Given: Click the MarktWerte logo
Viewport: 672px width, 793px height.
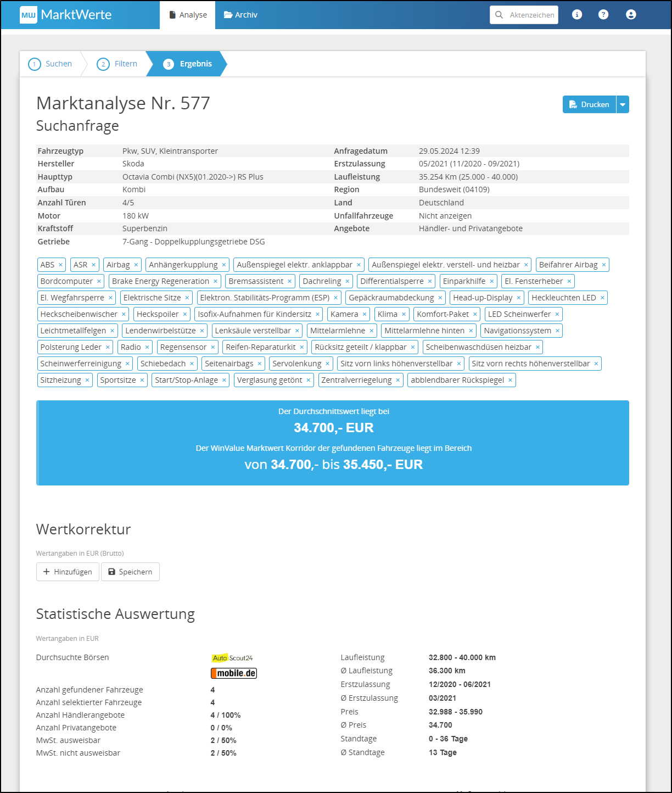Looking at the screenshot, I should pyautogui.click(x=66, y=15).
